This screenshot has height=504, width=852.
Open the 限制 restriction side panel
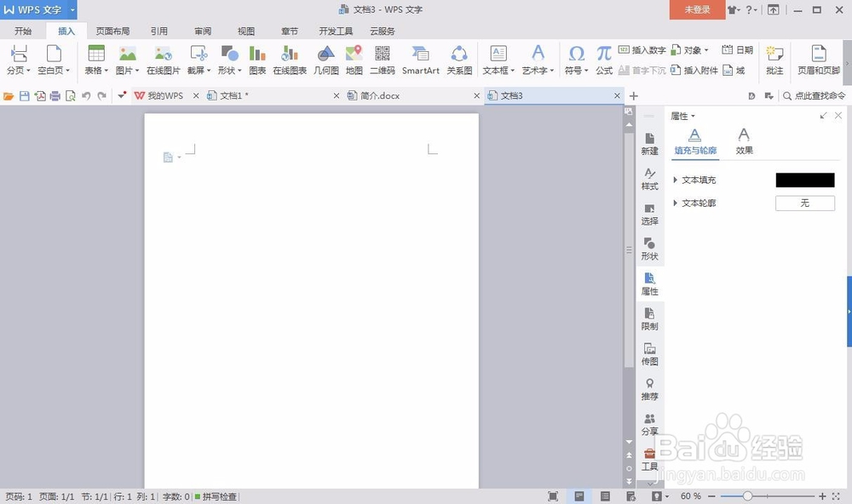tap(649, 319)
